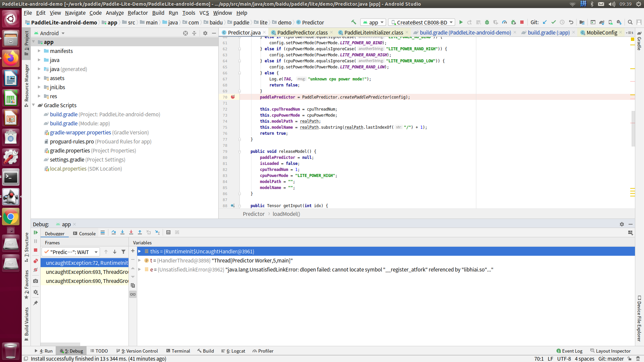The width and height of the screenshot is (644, 362).
Task: Collapse the Gradle Scripts node
Action: pyautogui.click(x=34, y=105)
